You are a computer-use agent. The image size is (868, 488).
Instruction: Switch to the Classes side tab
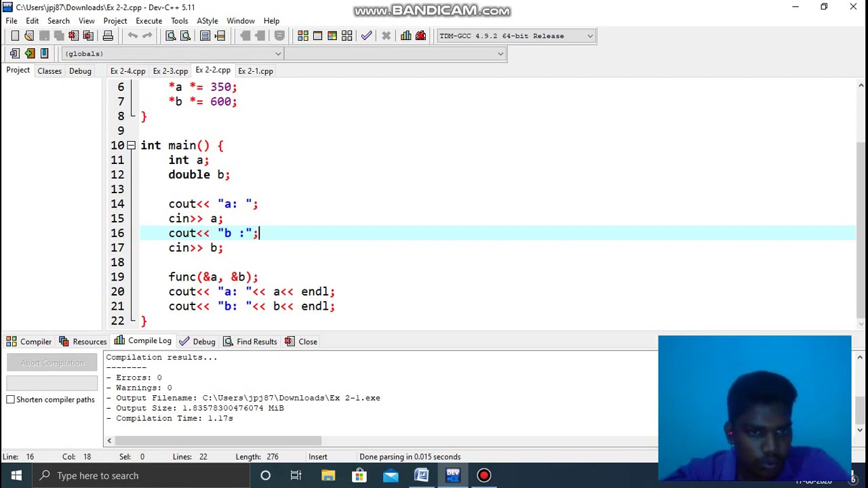[x=50, y=71]
